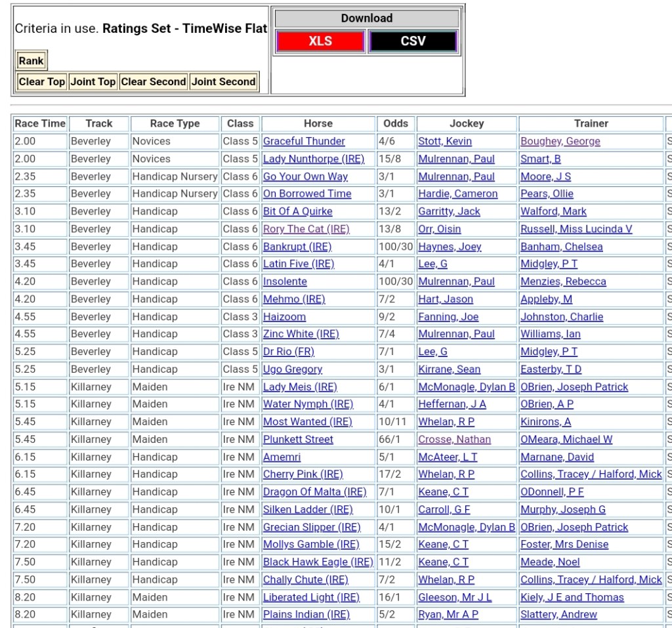Open jockey Stott, Kevin link
This screenshot has width=672, height=628.
444,141
